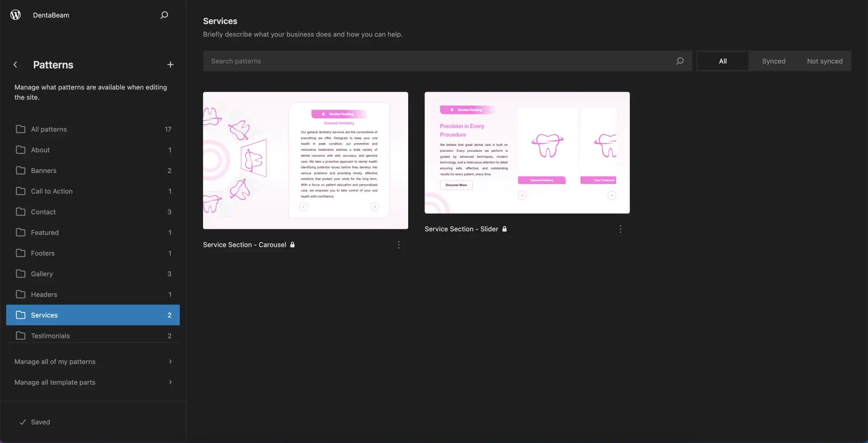868x443 pixels.
Task: Click the folder icon next to Testimonials
Action: 20,336
